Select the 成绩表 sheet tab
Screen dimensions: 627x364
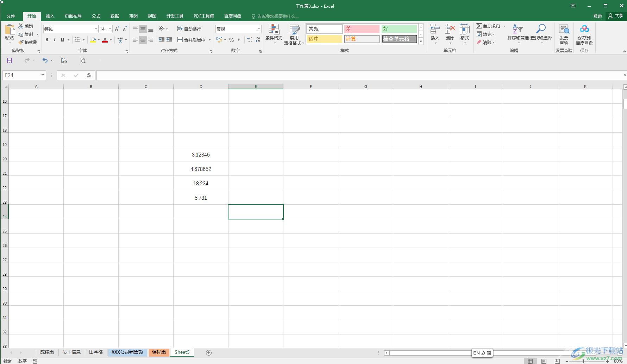click(47, 352)
